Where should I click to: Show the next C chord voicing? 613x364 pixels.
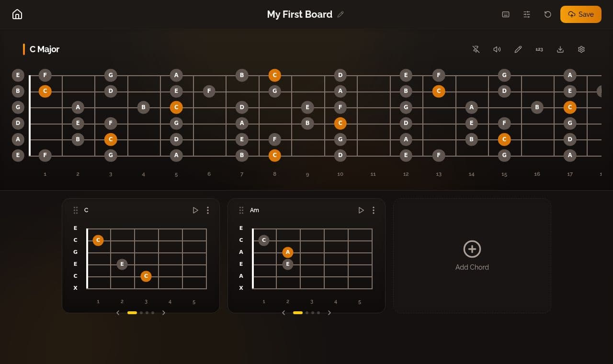coord(163,313)
